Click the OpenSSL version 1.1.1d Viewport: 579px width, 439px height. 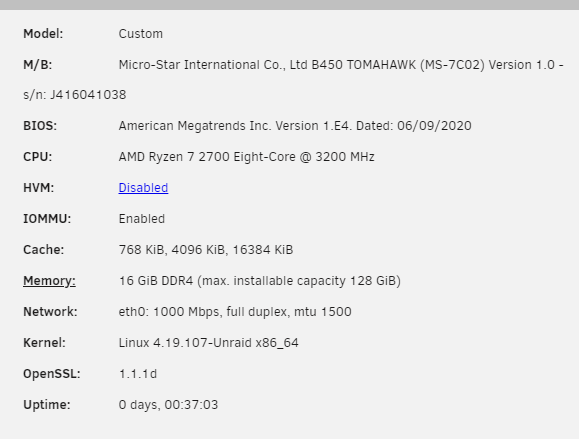(x=138, y=374)
